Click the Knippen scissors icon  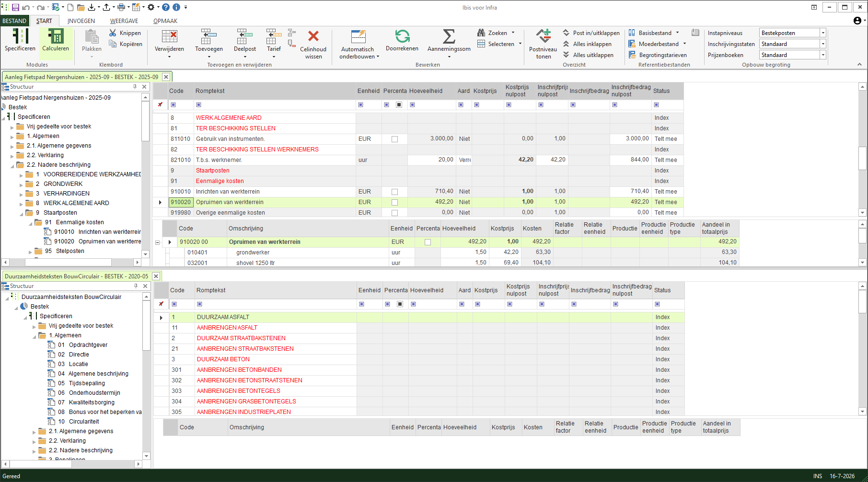click(113, 33)
